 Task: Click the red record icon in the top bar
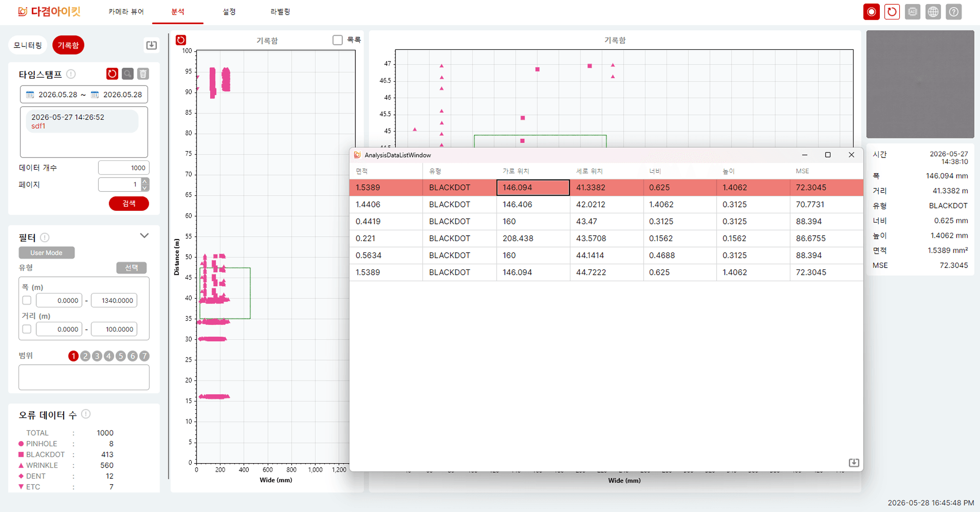click(871, 12)
